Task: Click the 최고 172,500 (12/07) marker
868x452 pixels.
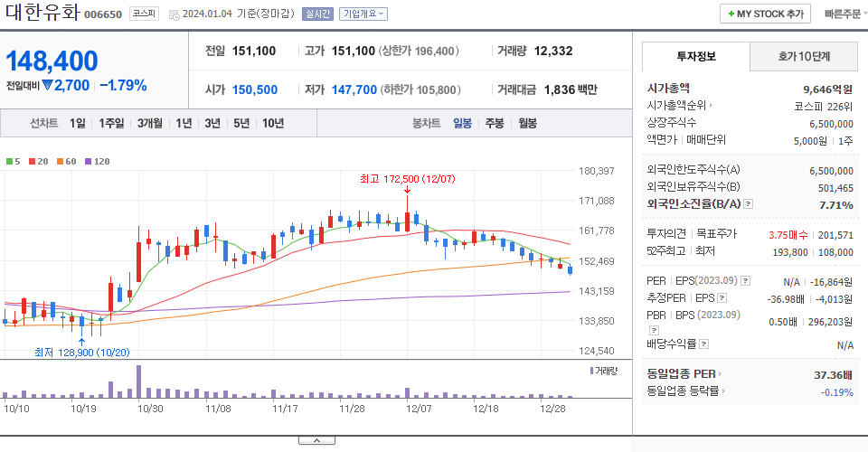Action: click(408, 179)
